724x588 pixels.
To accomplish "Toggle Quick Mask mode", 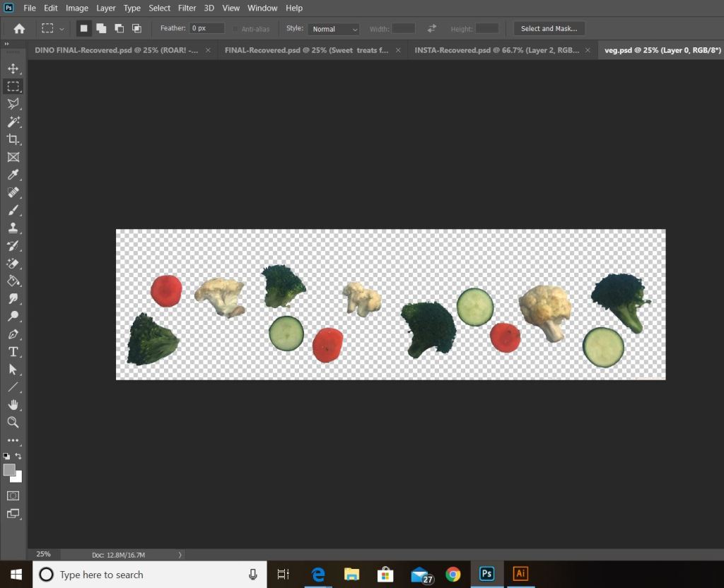I will pos(13,495).
